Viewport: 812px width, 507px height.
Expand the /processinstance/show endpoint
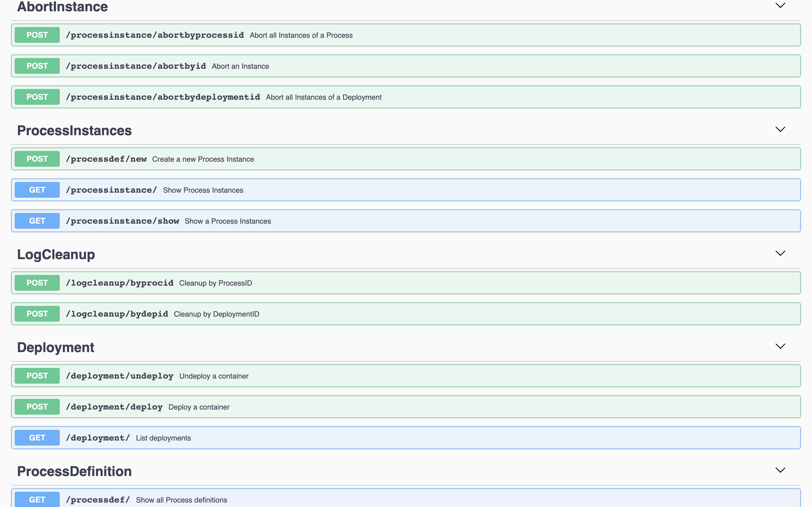click(122, 221)
